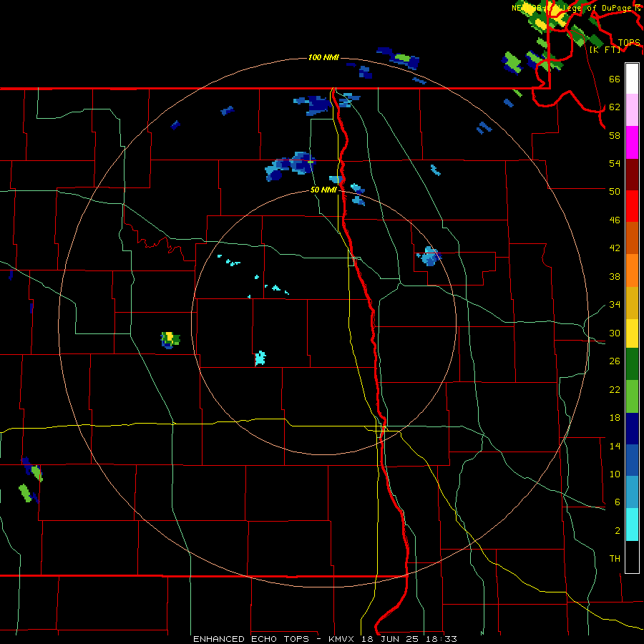The image size is (644, 644).
Task: Click the '[K FT]' units label
Action: click(605, 49)
